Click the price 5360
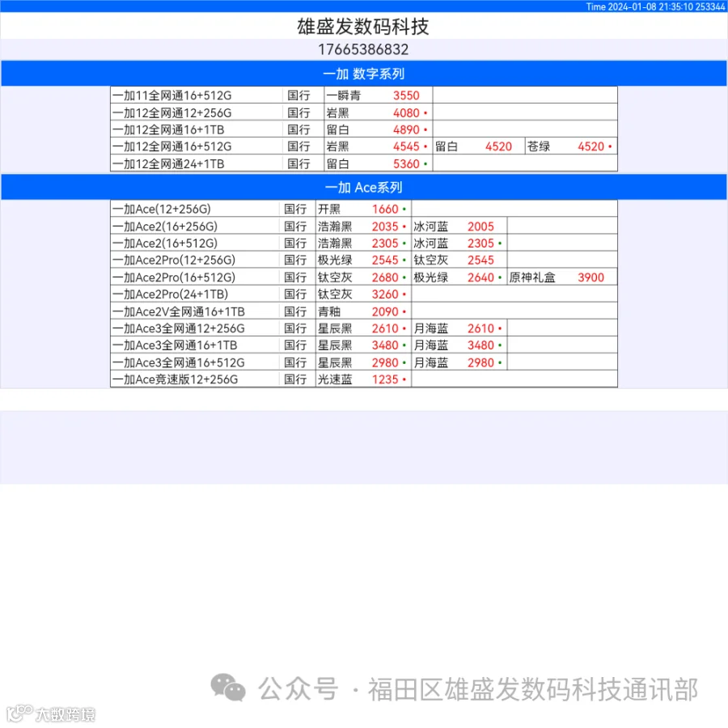Image resolution: width=728 pixels, height=728 pixels. pos(406,164)
